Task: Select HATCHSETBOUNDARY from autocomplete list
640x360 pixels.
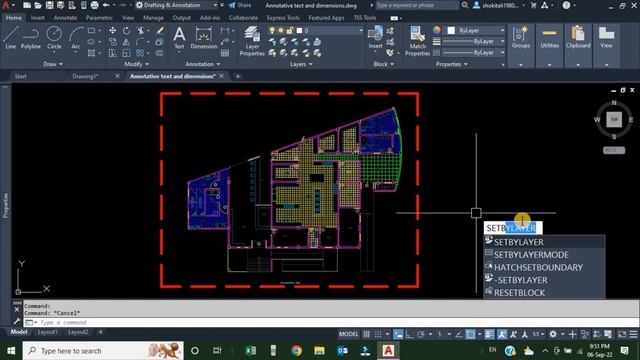Action: click(x=544, y=267)
